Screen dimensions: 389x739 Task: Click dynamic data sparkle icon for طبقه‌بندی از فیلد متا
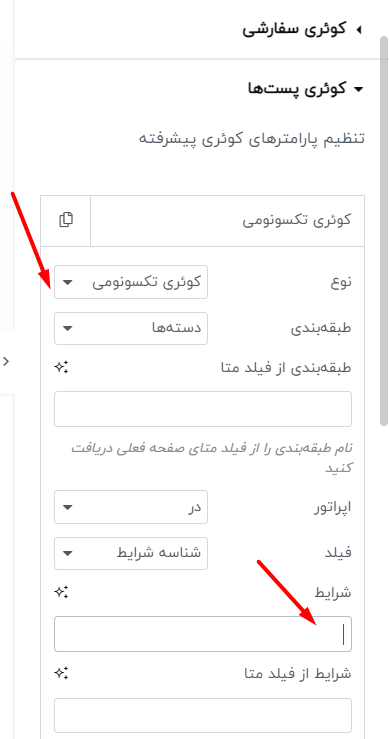point(61,368)
